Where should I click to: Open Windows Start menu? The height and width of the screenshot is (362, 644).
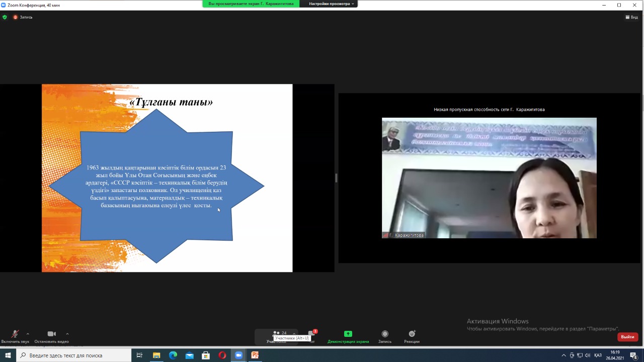coord(8,355)
